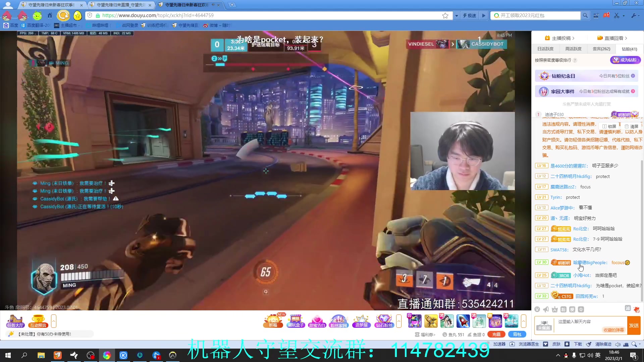Toggle the gift effects block icon
The width and height of the screenshot is (644, 362).
pyautogui.click(x=636, y=309)
